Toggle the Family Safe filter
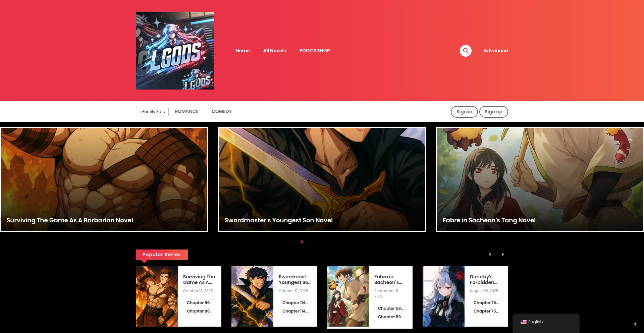This screenshot has width=644, height=333. pos(152,112)
